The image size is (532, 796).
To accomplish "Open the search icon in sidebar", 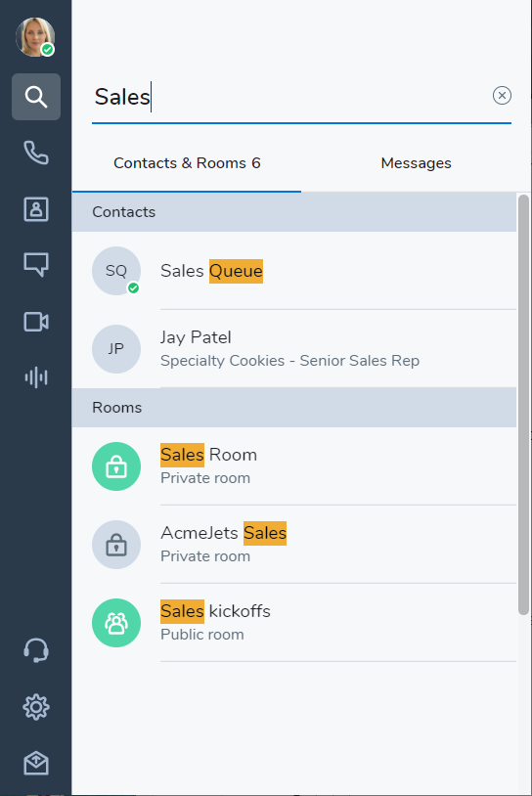I will 36,97.
